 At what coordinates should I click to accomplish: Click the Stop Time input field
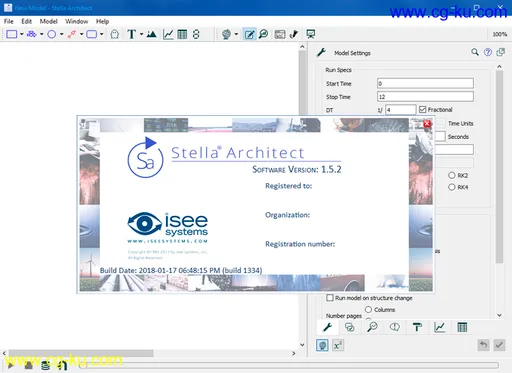point(425,97)
